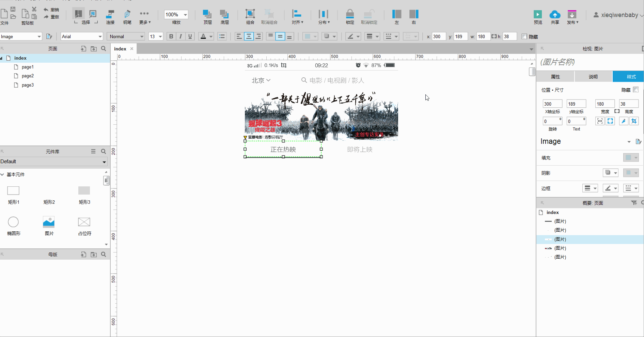Viewport: 644px width, 337px height.
Task: Click the Share (共享) cloud icon
Action: point(555,14)
